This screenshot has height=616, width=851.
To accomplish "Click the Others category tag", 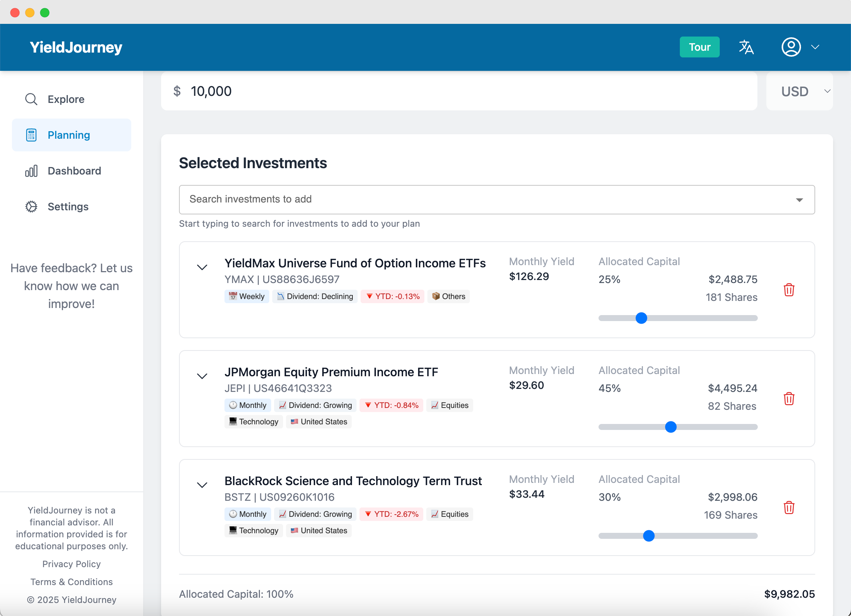I will pos(448,296).
